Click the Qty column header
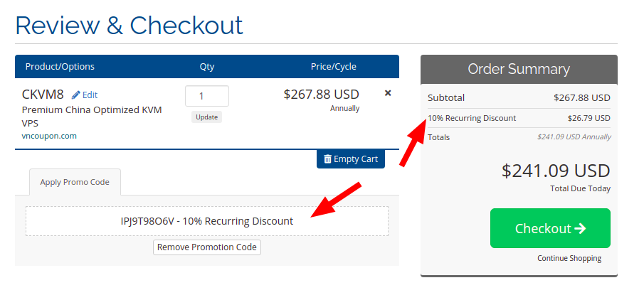 (x=207, y=67)
